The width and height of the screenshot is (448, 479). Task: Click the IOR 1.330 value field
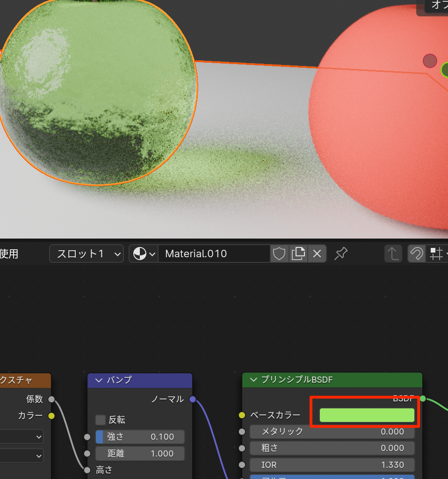pyautogui.click(x=332, y=465)
